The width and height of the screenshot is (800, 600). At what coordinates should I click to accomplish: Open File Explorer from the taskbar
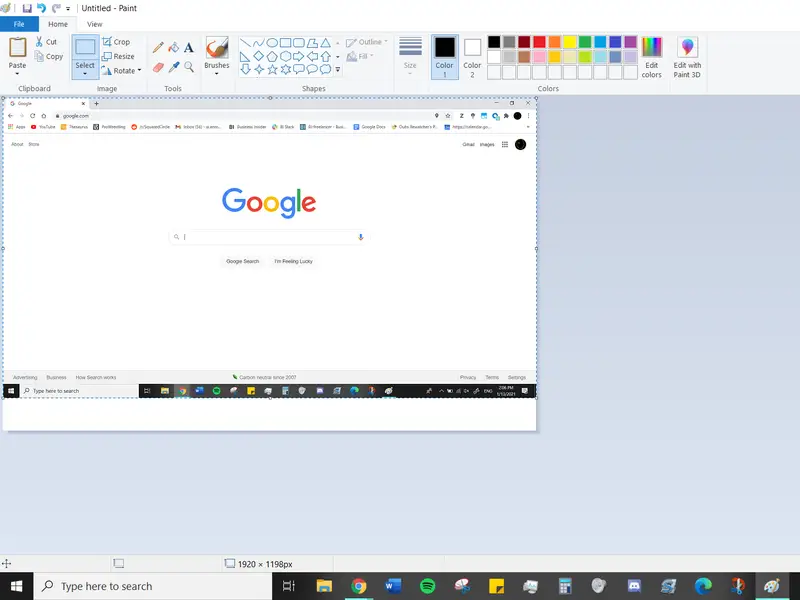pos(324,586)
